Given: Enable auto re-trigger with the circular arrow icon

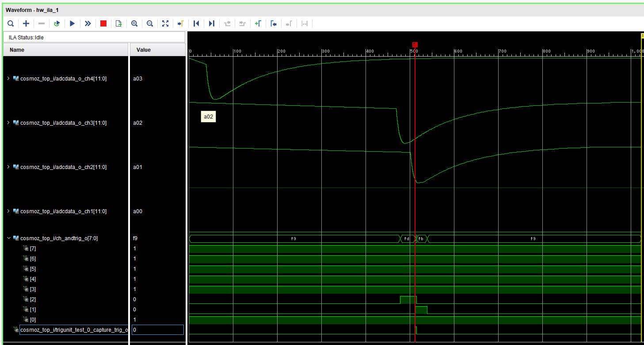Looking at the screenshot, I should click(57, 23).
